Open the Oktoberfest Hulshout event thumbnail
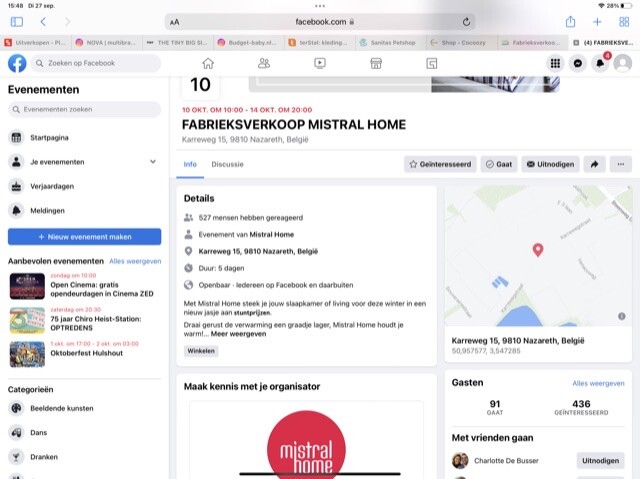The image size is (640, 479). click(x=27, y=354)
